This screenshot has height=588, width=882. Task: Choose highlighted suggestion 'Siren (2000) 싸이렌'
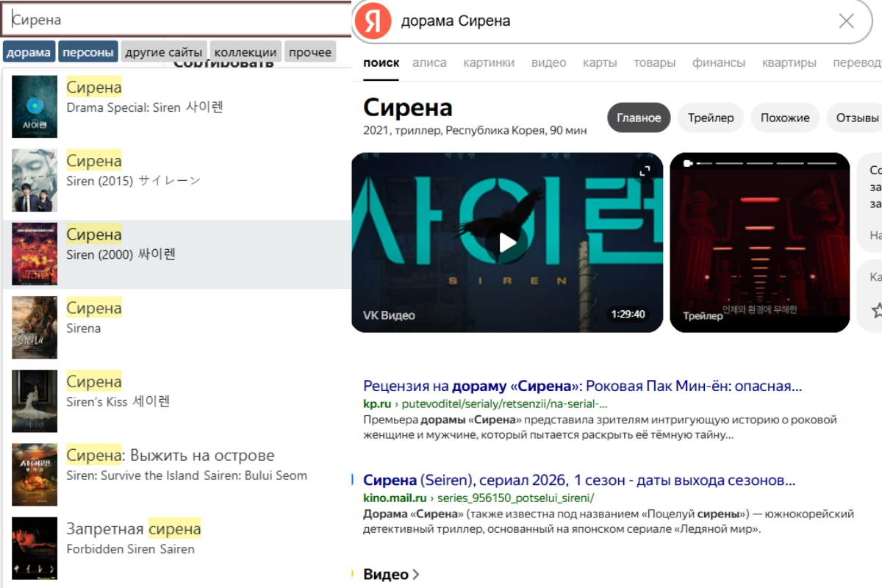point(176,254)
